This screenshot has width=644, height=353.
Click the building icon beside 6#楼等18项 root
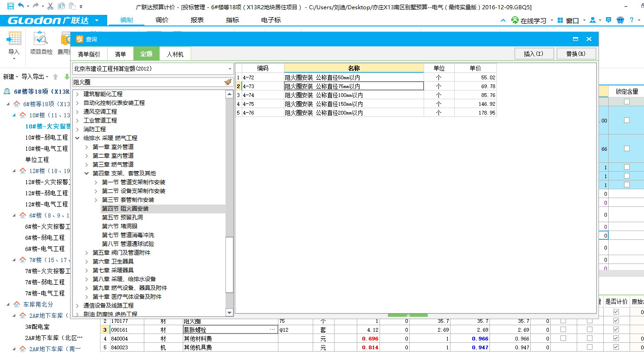click(x=7, y=91)
